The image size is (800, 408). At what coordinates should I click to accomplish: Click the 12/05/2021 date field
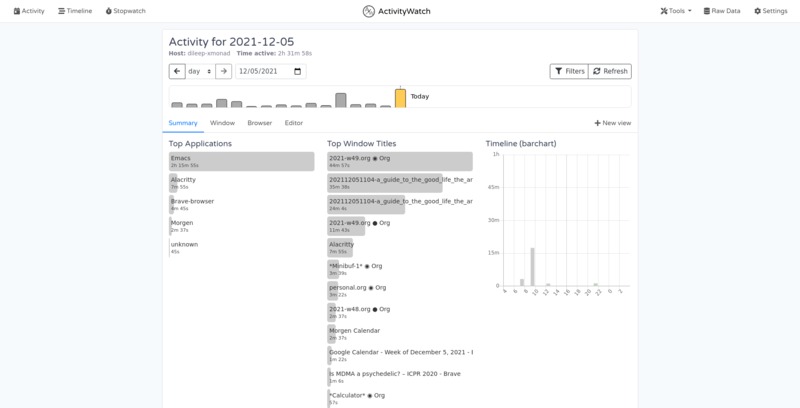point(270,71)
